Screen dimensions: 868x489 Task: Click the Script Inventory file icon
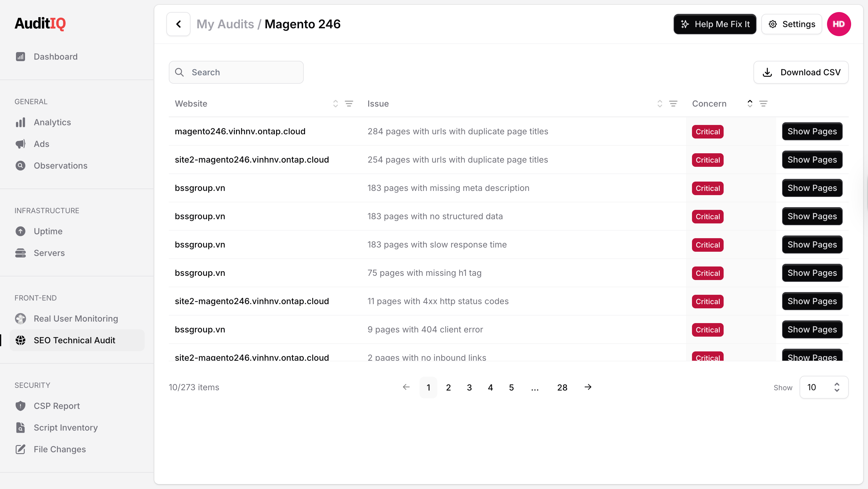(20, 427)
